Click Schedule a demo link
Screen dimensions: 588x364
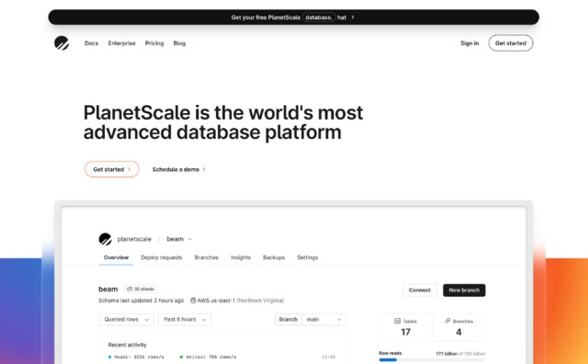click(179, 169)
